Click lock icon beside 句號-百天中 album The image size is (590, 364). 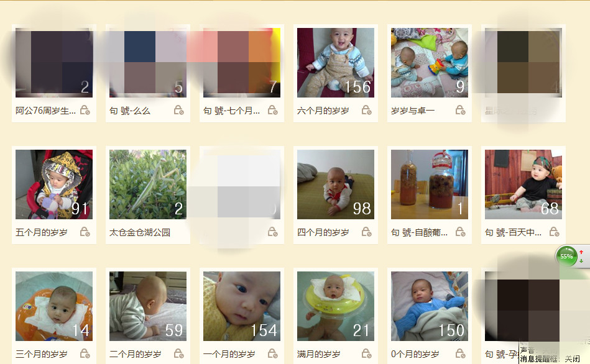pos(555,232)
